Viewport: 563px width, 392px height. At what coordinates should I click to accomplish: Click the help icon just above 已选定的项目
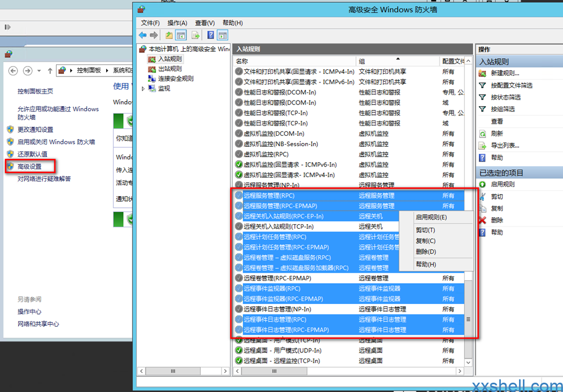coord(483,158)
